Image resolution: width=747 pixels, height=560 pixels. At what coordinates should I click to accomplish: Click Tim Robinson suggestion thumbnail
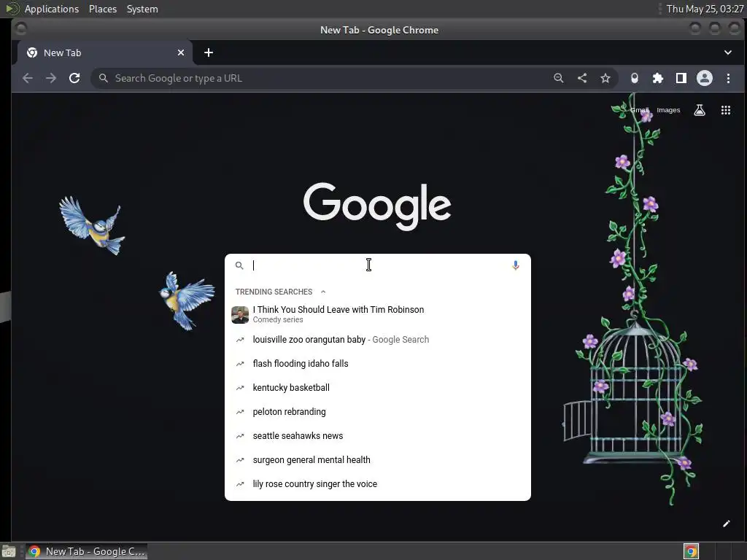(x=240, y=315)
